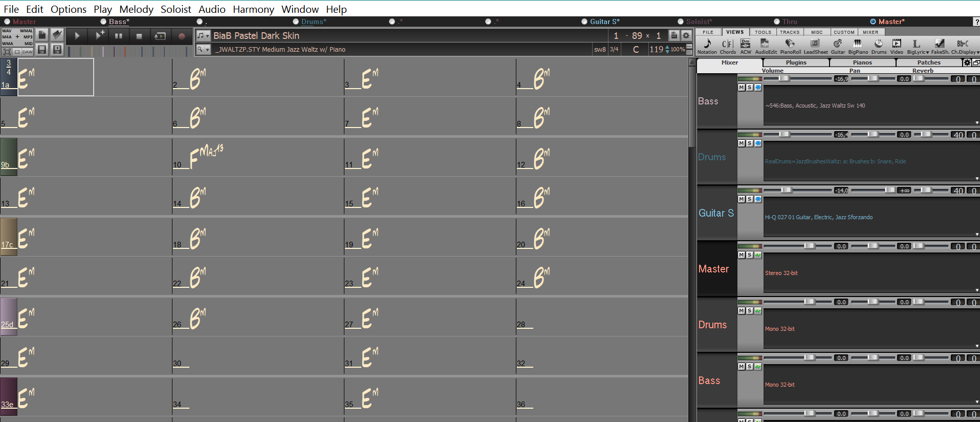This screenshot has width=980, height=422.
Task: Stop the playback
Action: 139,36
